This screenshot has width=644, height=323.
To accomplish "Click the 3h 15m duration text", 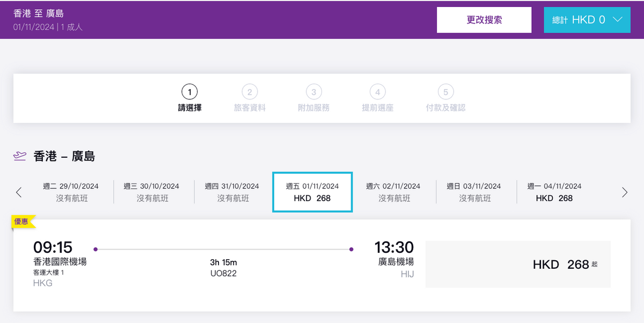I will click(223, 262).
